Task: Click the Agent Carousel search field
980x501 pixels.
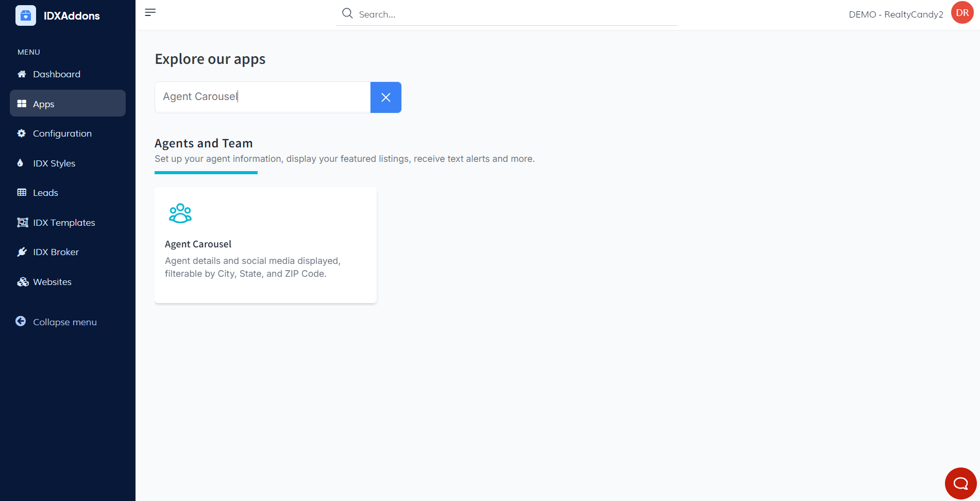Action: pos(262,97)
